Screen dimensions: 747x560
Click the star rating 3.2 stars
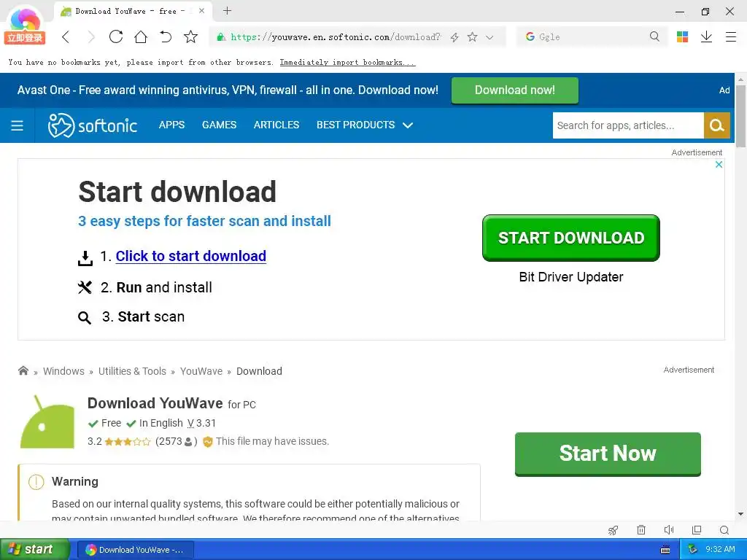point(127,441)
